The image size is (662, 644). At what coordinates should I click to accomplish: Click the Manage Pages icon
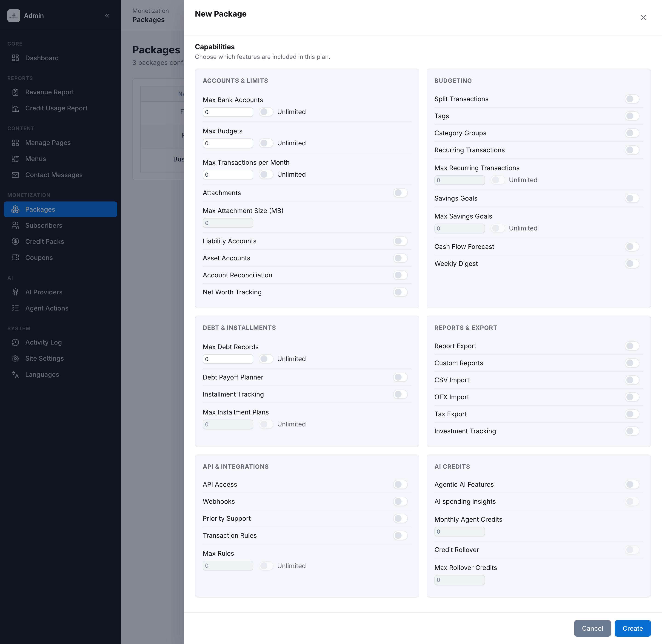point(15,143)
